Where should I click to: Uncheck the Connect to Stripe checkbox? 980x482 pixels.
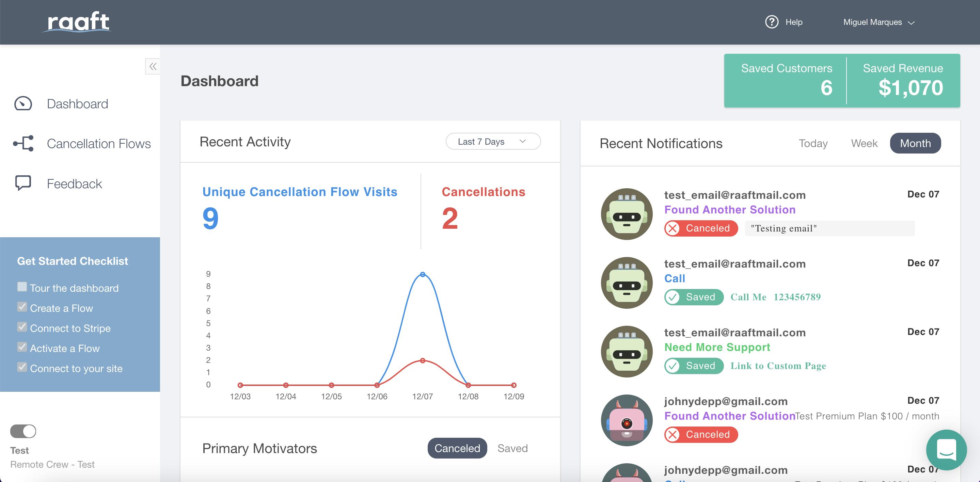pyautogui.click(x=22, y=327)
